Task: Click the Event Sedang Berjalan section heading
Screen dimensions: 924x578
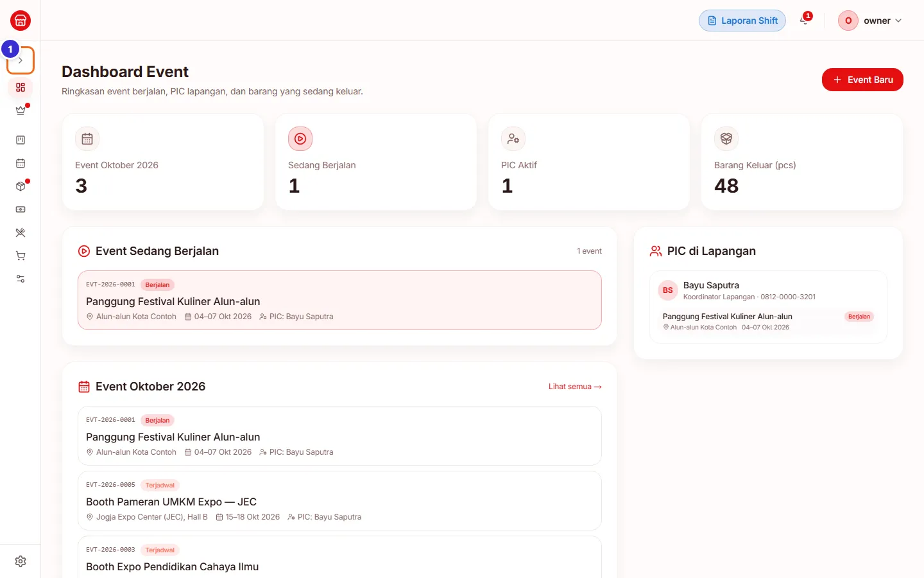Action: (x=157, y=251)
